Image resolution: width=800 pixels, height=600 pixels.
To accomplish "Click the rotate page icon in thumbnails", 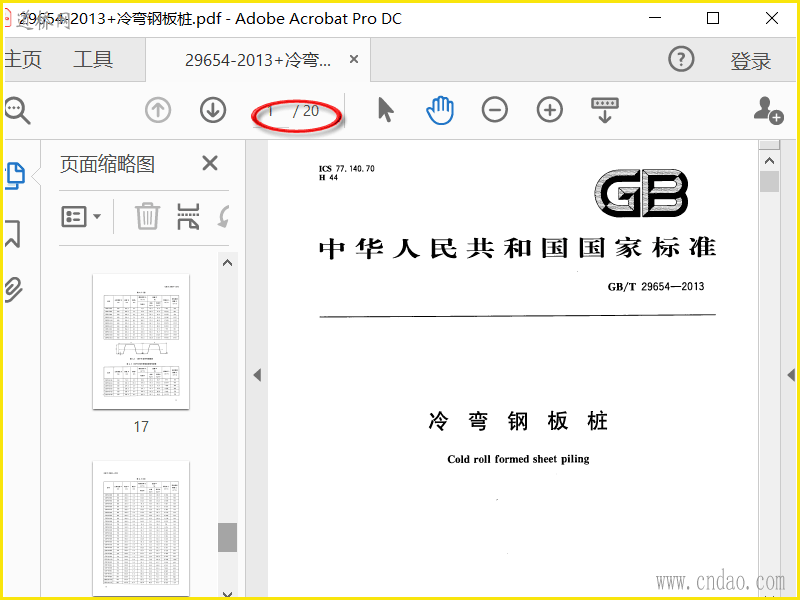I will [223, 216].
